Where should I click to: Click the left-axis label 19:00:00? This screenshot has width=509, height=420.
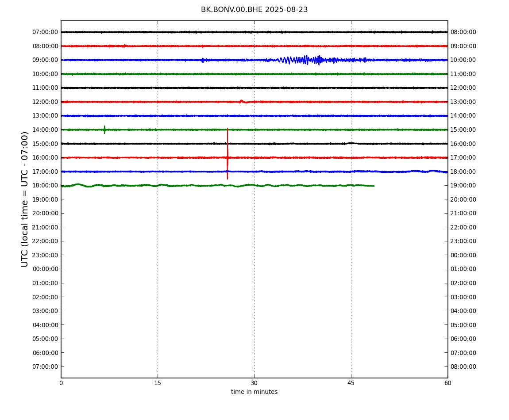pos(46,199)
